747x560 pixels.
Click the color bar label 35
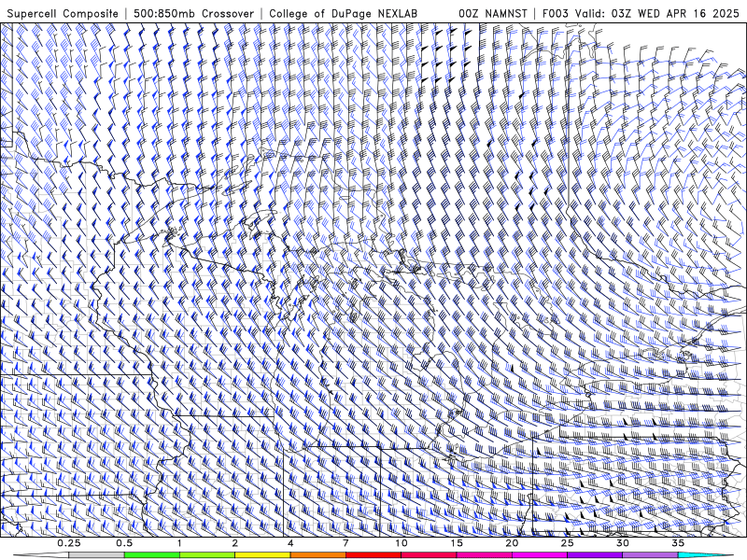678,543
